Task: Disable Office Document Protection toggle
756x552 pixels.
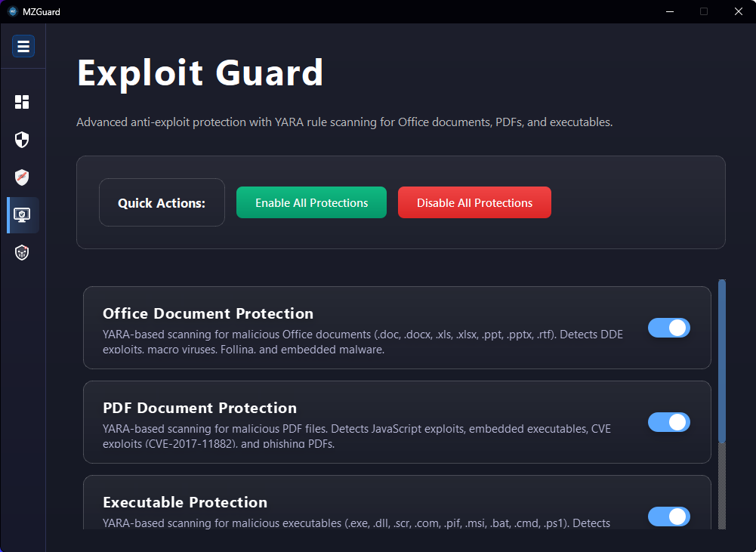Action: click(x=668, y=328)
